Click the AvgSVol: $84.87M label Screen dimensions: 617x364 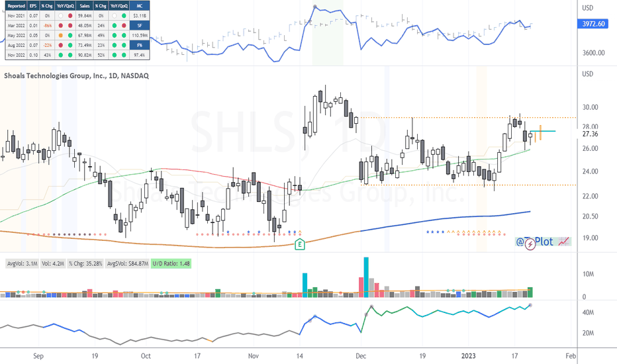tap(128, 263)
